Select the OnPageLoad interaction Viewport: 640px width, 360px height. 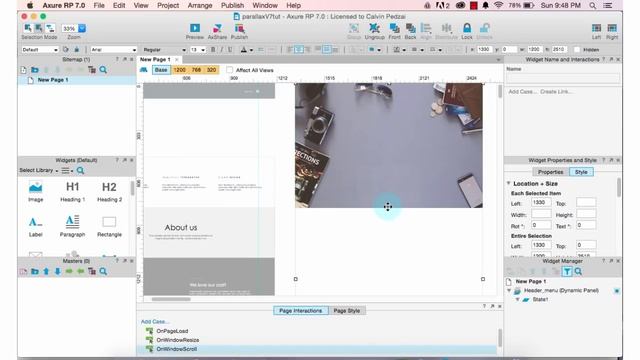172,331
